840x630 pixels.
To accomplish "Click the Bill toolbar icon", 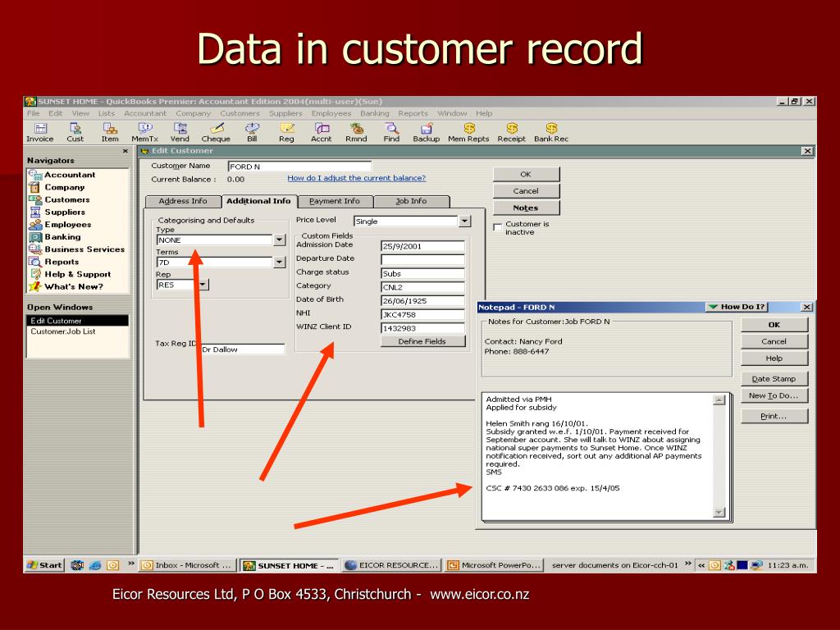I will pyautogui.click(x=252, y=132).
